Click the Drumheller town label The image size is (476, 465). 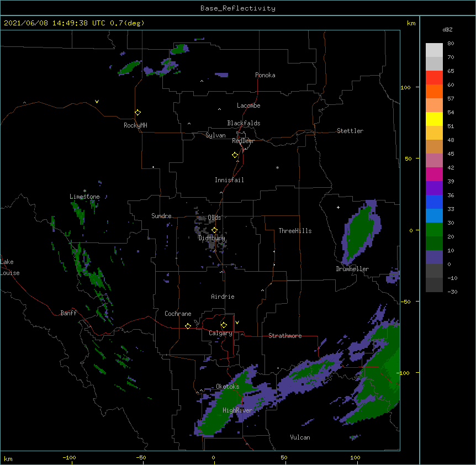click(x=352, y=269)
